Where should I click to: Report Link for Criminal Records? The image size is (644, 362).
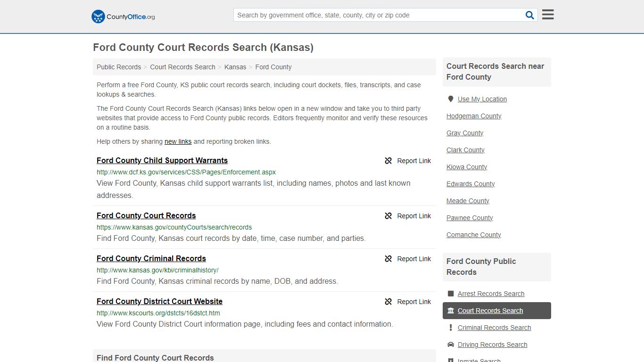point(414,259)
